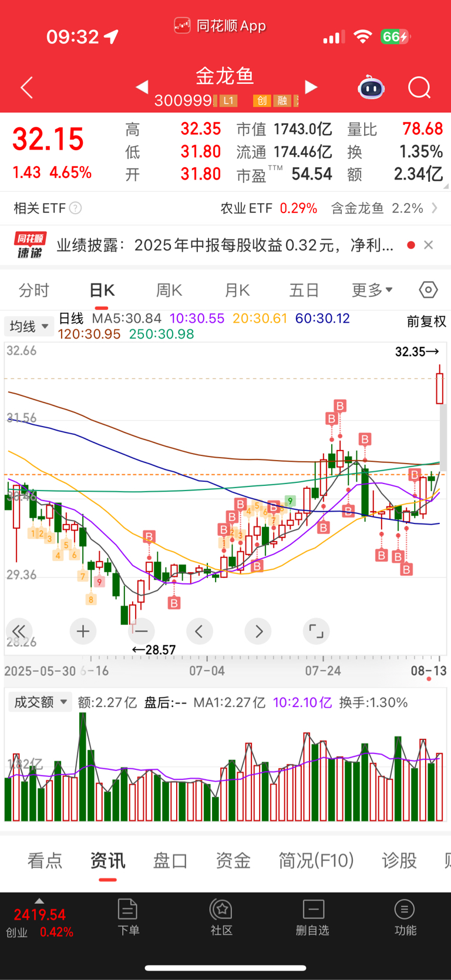Return to 同花顺 App via status bar pill
Screen dimensions: 451x980
pos(220,26)
